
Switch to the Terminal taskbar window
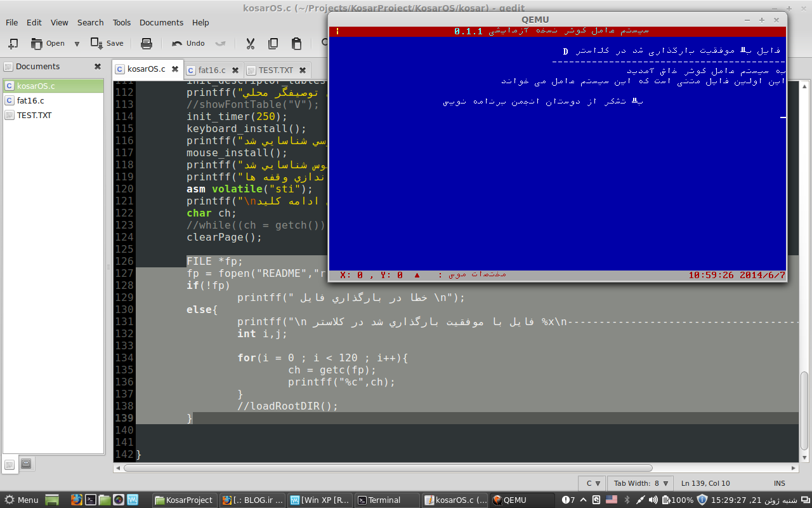386,500
